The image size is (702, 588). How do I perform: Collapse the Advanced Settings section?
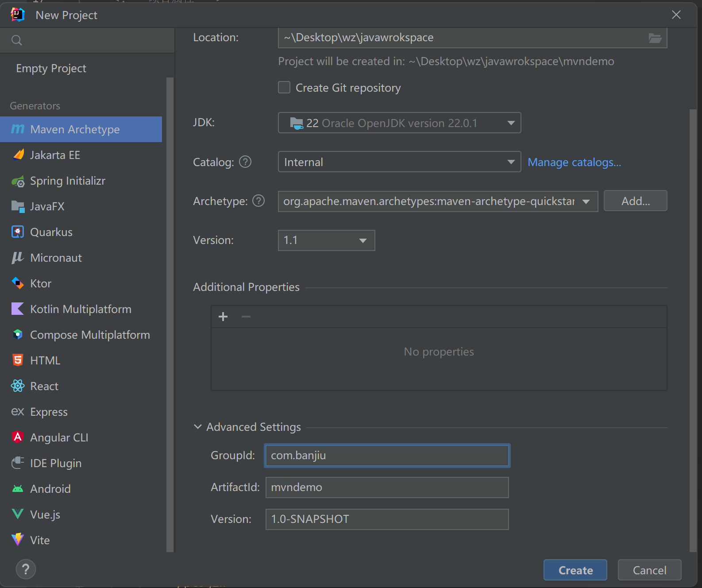pyautogui.click(x=198, y=427)
